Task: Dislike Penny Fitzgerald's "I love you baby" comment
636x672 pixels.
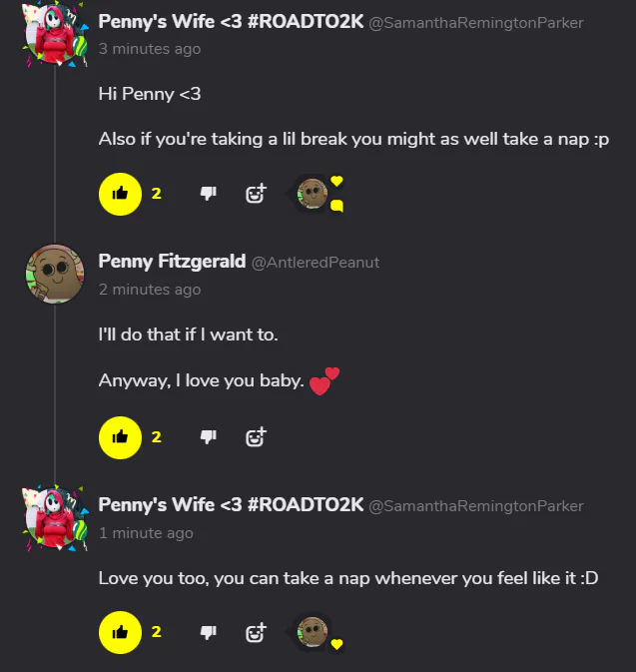Action: 208,436
